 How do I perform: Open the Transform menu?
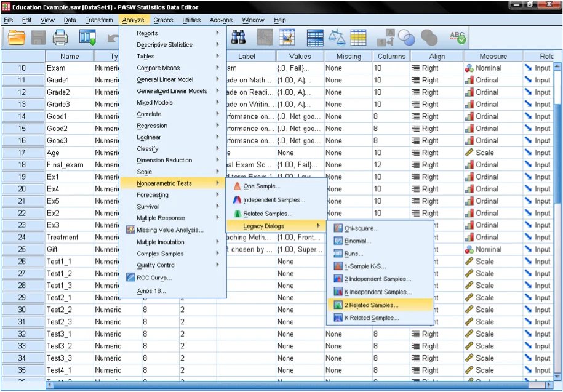click(x=99, y=20)
